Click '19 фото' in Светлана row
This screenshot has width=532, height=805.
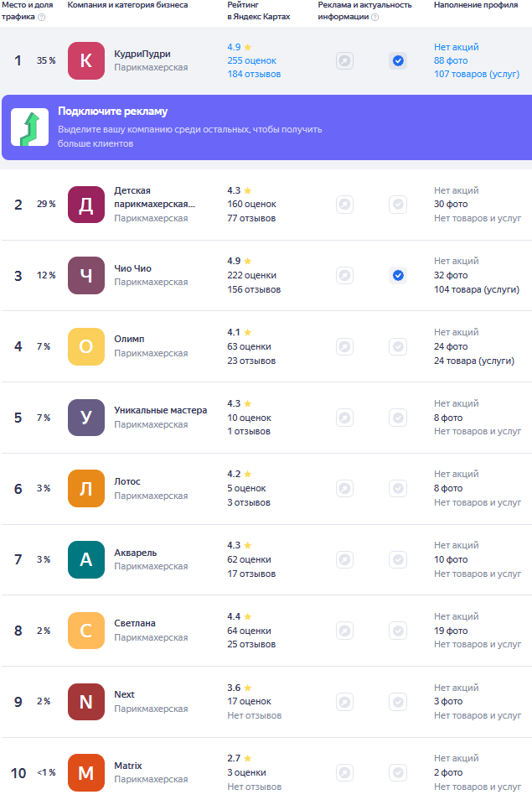click(451, 631)
